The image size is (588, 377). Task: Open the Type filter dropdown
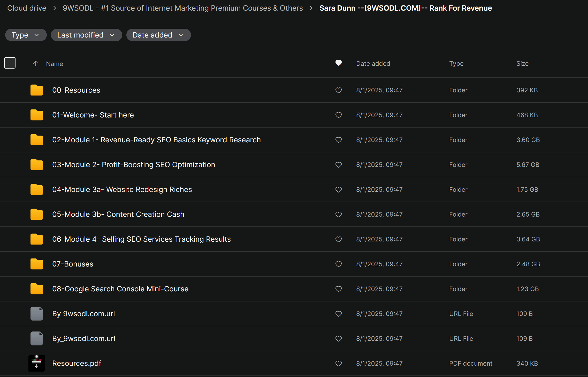tap(26, 35)
